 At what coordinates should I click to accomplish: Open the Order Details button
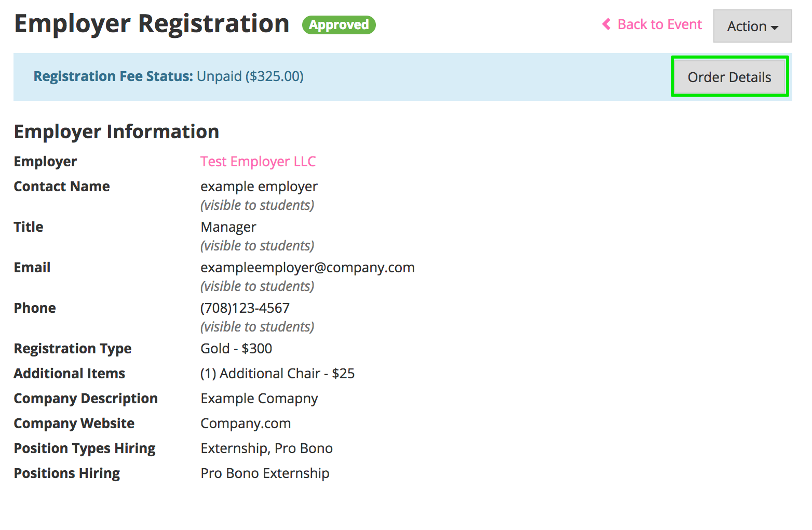729,77
